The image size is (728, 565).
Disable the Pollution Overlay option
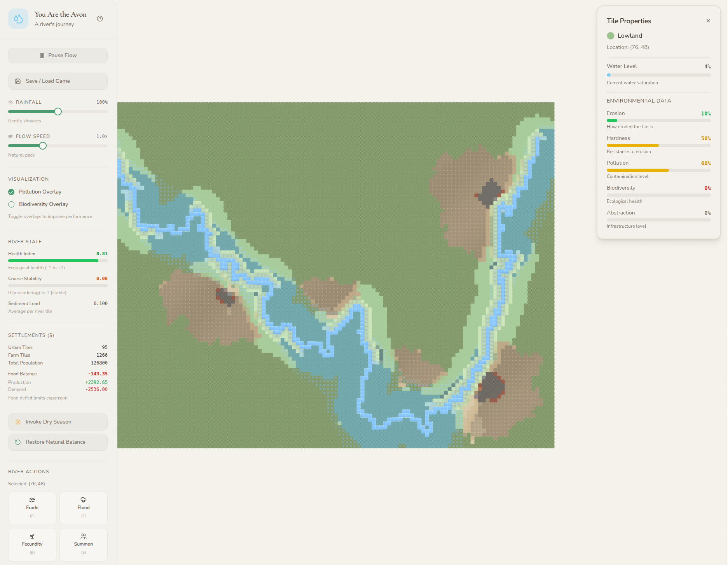pyautogui.click(x=12, y=192)
